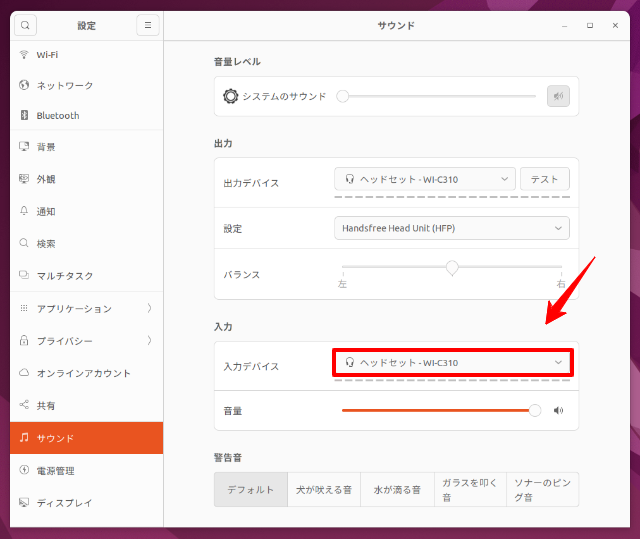Mute system sounds with the speaker icon
640x539 pixels.
click(x=558, y=97)
